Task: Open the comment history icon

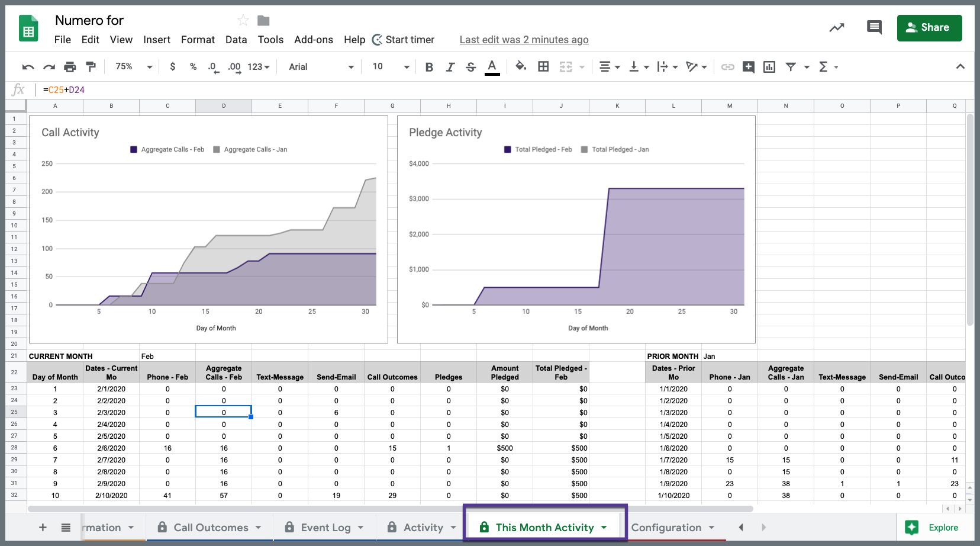Action: pos(873,27)
